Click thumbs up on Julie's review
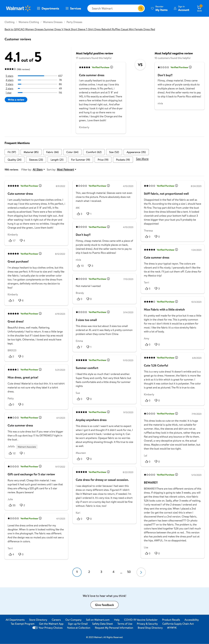 10,505
